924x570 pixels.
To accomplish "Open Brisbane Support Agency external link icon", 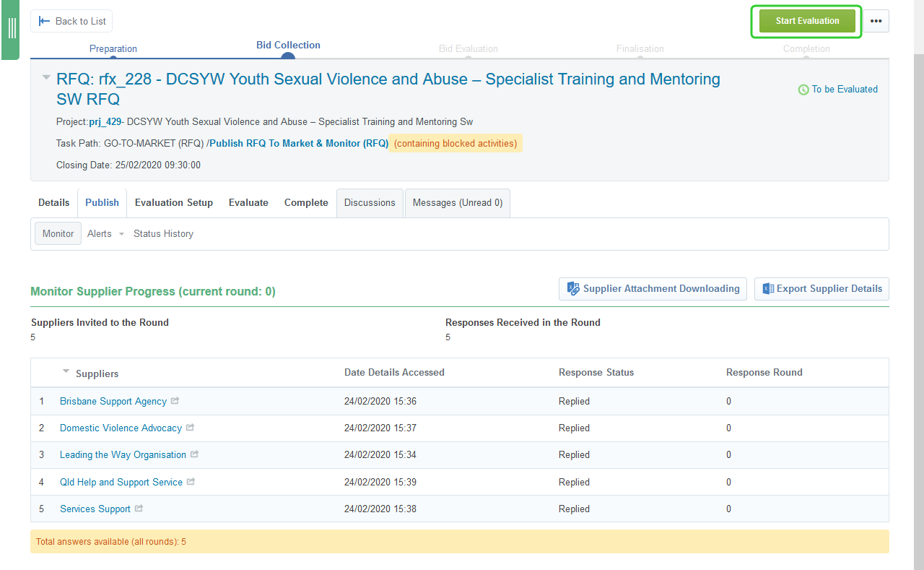I will tap(175, 401).
